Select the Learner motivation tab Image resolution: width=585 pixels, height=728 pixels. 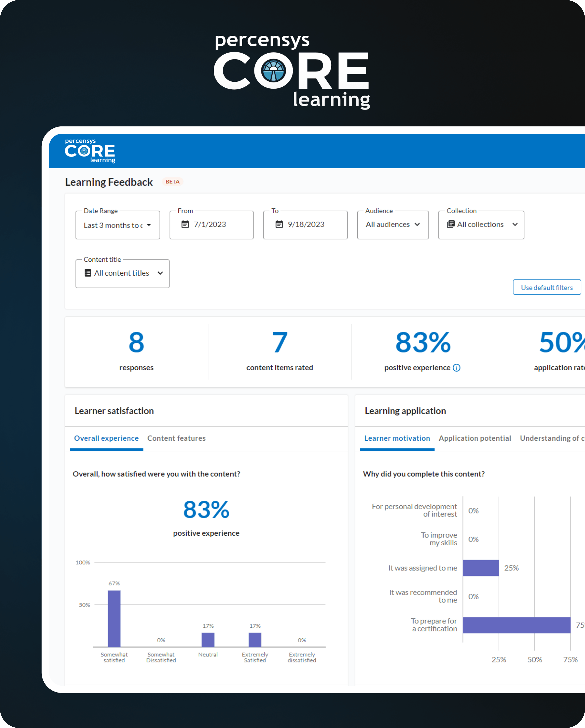click(397, 438)
